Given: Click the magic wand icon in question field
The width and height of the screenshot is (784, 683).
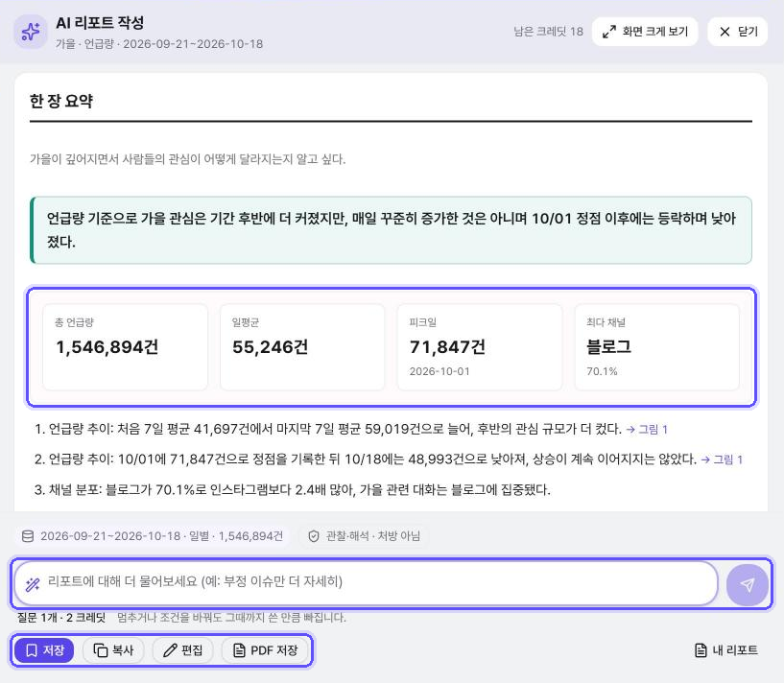Looking at the screenshot, I should coord(33,584).
